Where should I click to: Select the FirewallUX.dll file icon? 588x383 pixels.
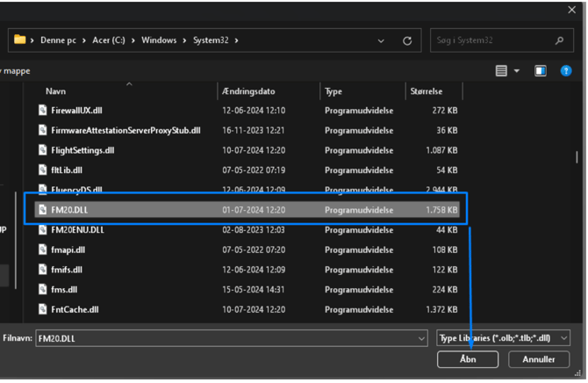tap(43, 111)
